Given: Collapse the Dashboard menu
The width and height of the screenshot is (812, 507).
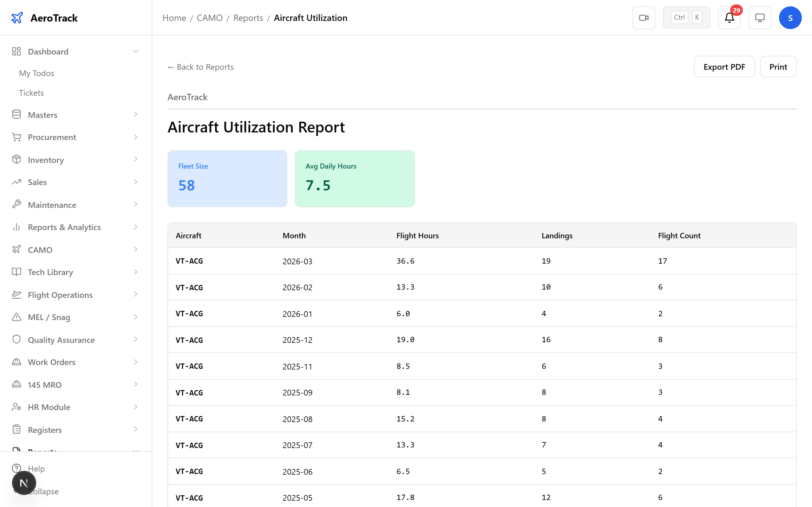Looking at the screenshot, I should (135, 51).
